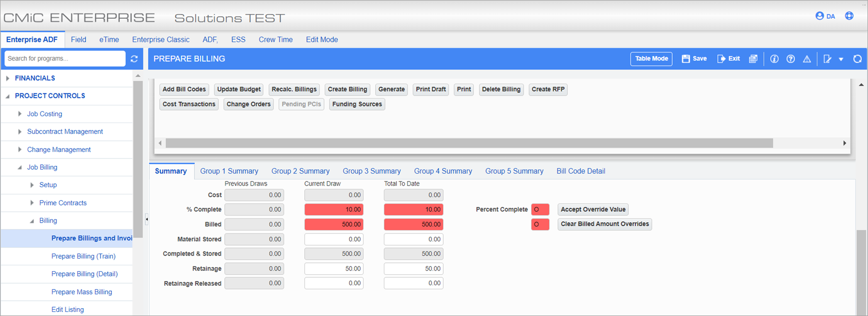This screenshot has width=868, height=316.
Task: Click the Create Billing button
Action: [x=348, y=90]
